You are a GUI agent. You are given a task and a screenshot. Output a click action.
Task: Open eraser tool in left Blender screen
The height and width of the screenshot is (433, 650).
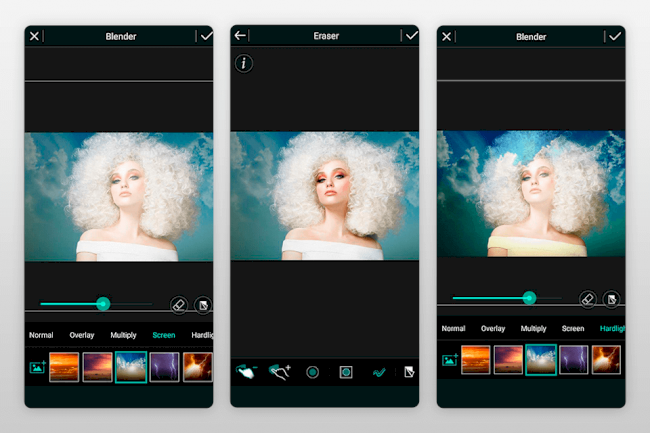click(x=179, y=305)
